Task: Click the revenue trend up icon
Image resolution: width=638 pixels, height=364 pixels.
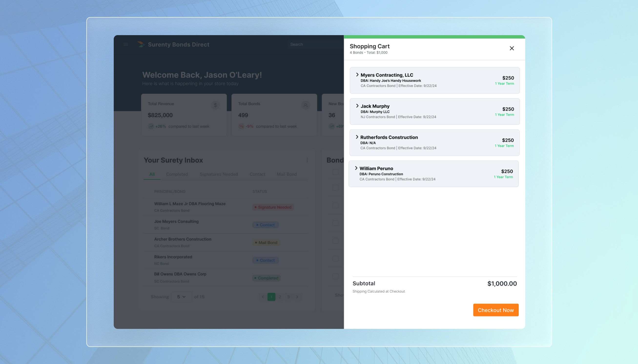Action: [151, 126]
